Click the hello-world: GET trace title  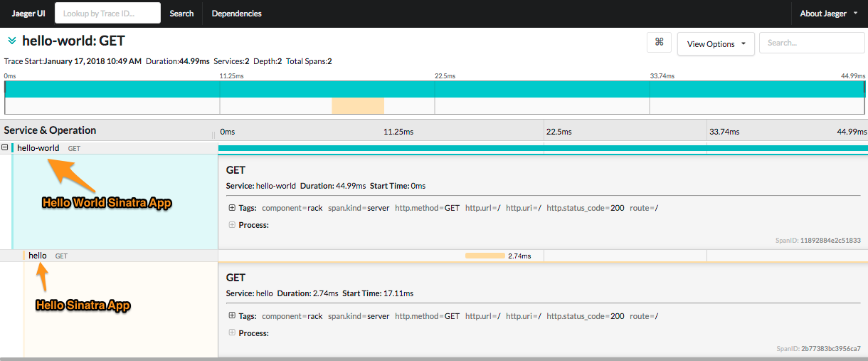(73, 41)
